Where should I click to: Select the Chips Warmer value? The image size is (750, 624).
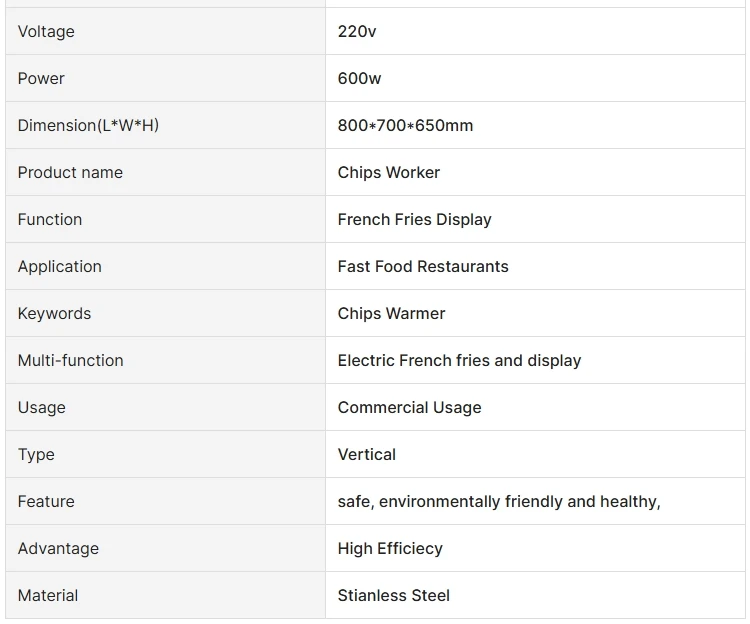coord(391,314)
